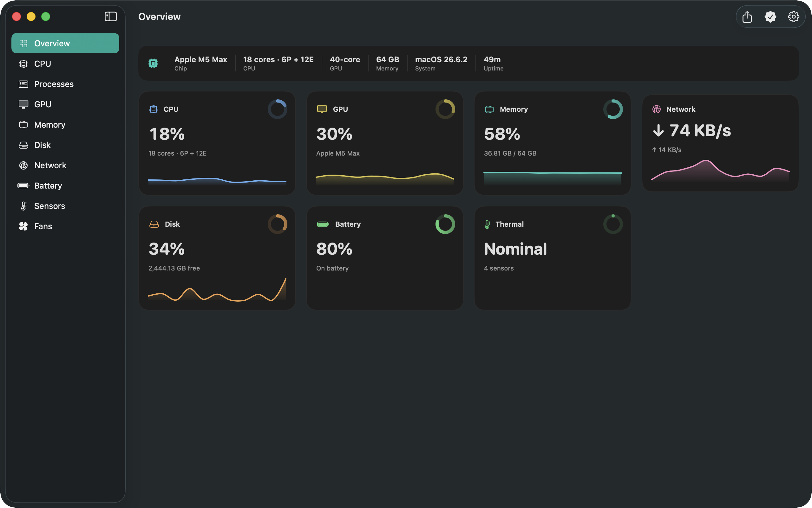
Task: Click the Disk 34% value
Action: 167,249
